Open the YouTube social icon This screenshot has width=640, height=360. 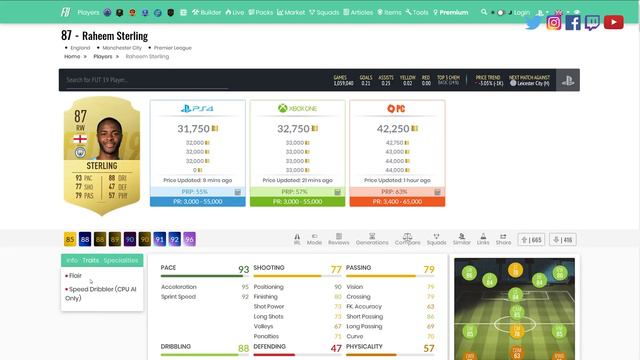(x=613, y=22)
